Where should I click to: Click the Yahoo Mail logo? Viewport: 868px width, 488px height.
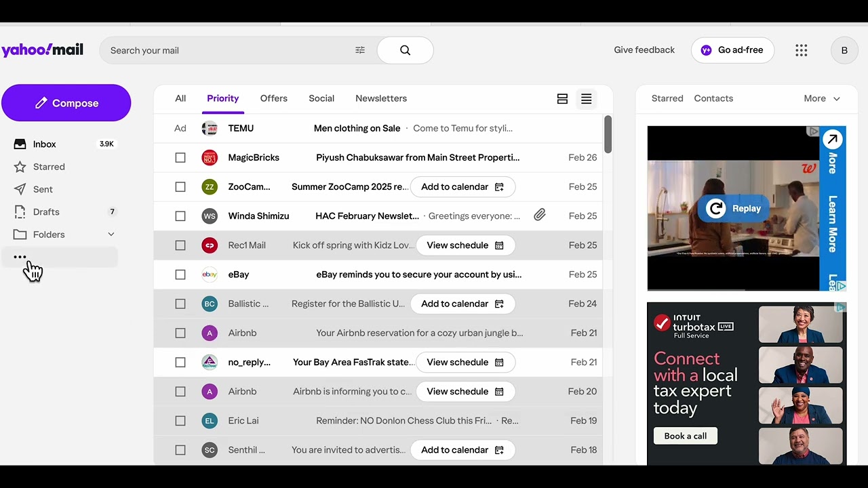coord(42,50)
